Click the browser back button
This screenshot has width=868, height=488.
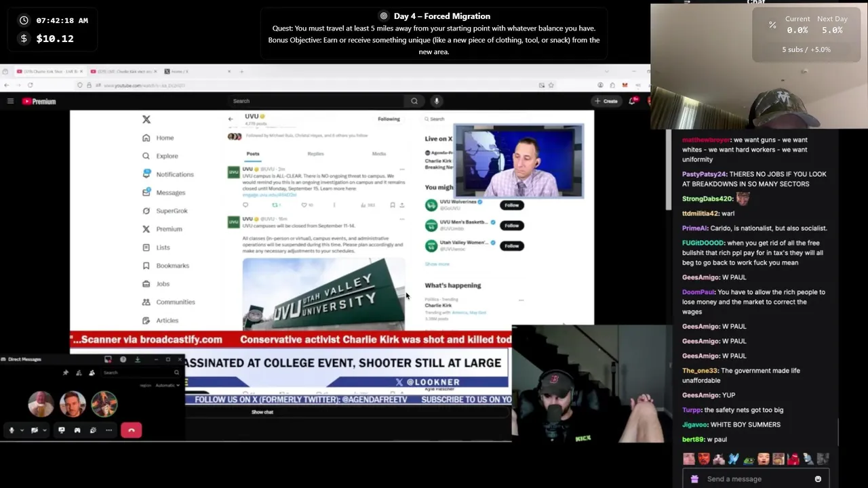[7, 85]
